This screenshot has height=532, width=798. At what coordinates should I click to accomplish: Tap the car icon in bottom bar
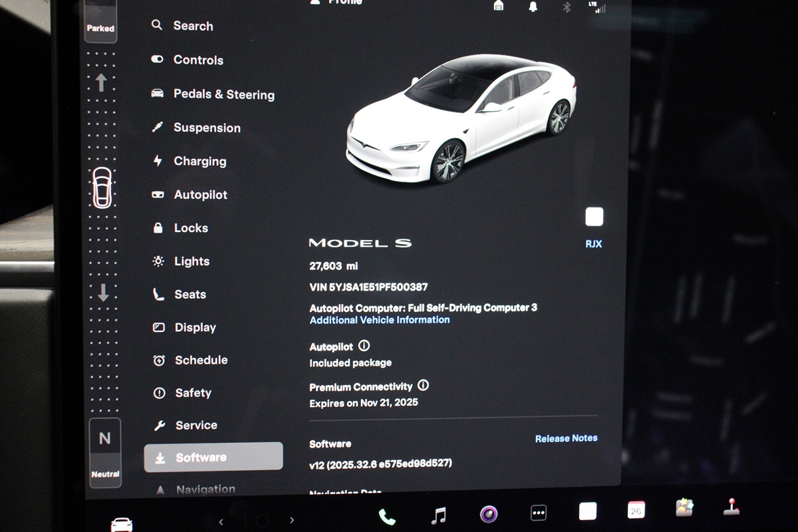tap(121, 524)
